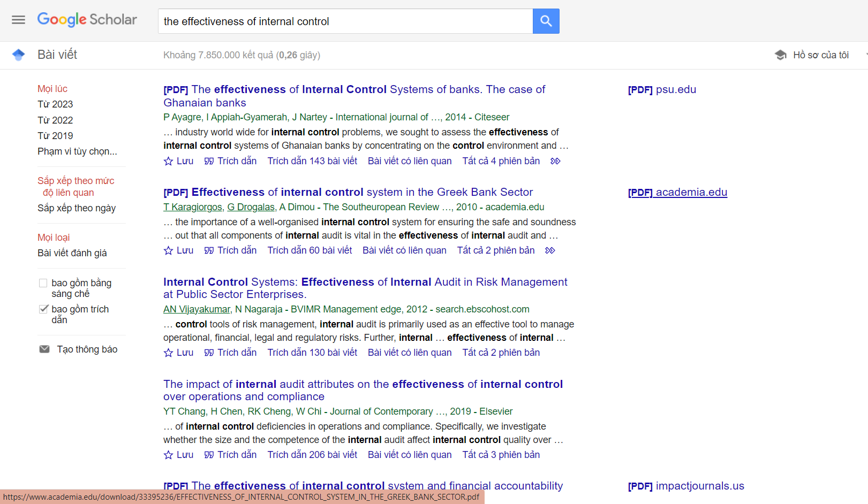Image resolution: width=868 pixels, height=504 pixels.
Task: Cite the Ghanaian banks article via Trích dẫn
Action: [231, 161]
